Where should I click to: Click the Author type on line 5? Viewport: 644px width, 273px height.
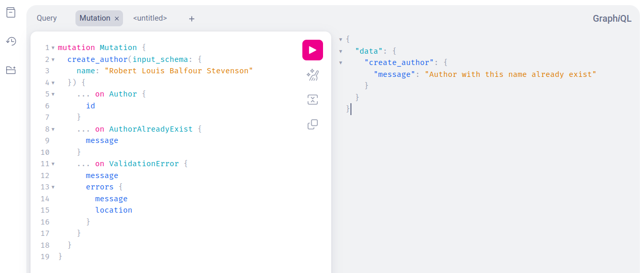coord(123,94)
